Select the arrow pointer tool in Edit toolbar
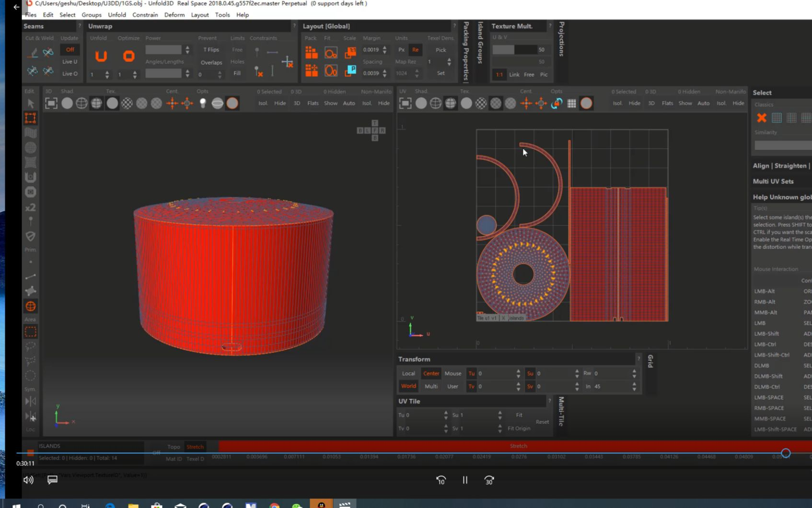This screenshot has width=812, height=508. (x=31, y=103)
